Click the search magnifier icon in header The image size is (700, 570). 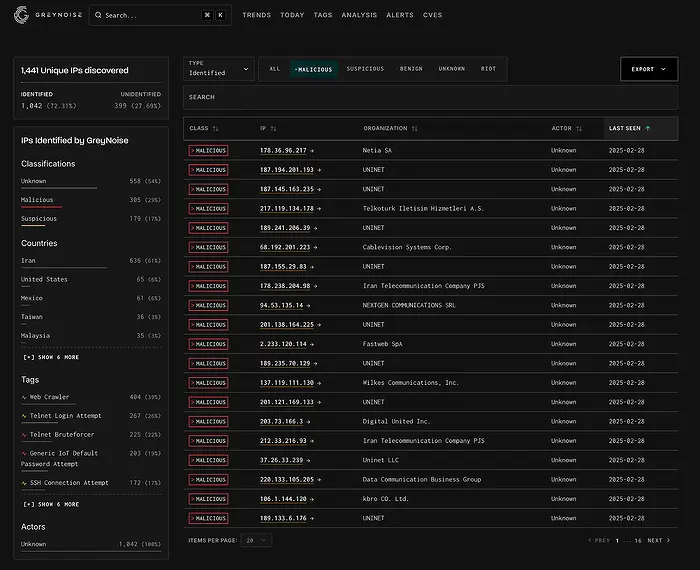tap(98, 16)
